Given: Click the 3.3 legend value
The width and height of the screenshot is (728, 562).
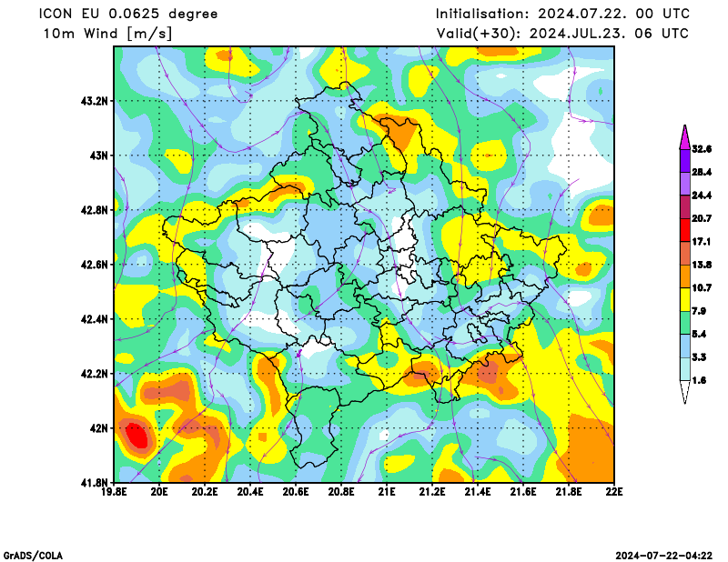Looking at the screenshot, I should pos(699,357).
